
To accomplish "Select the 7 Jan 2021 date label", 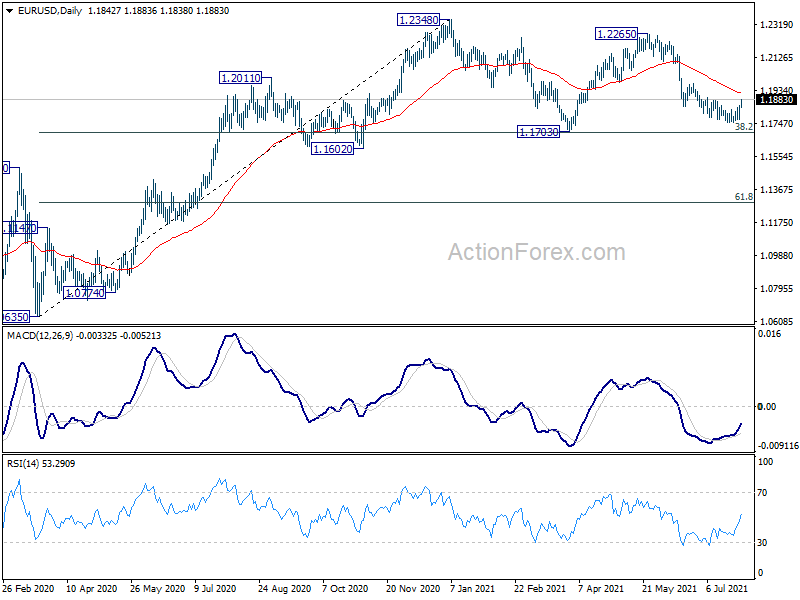I will [x=472, y=588].
